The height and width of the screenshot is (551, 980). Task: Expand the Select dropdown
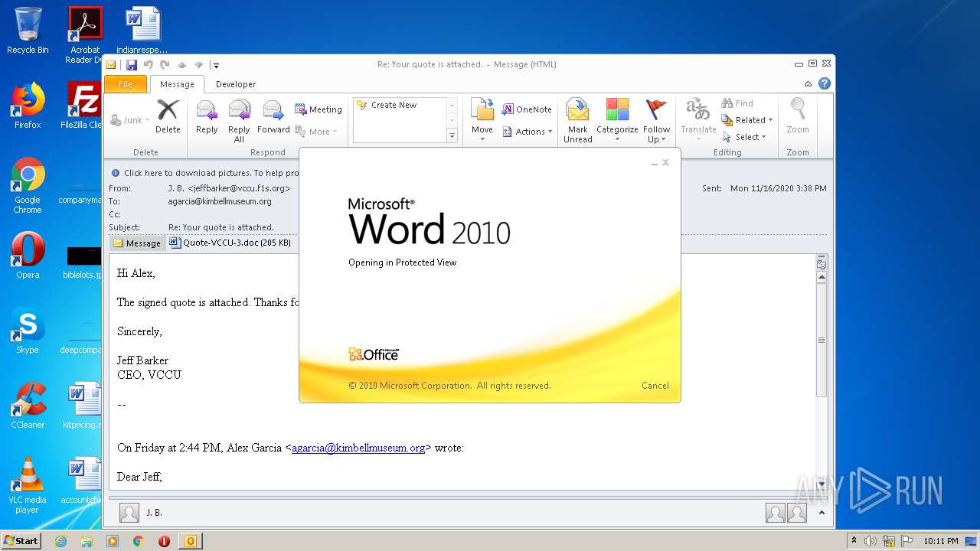(x=744, y=137)
